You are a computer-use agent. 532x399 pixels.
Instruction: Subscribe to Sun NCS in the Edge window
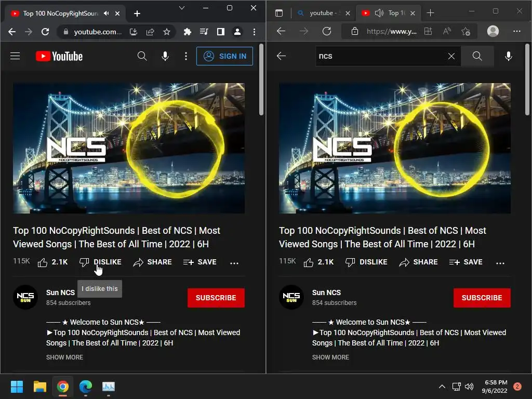coord(482,298)
